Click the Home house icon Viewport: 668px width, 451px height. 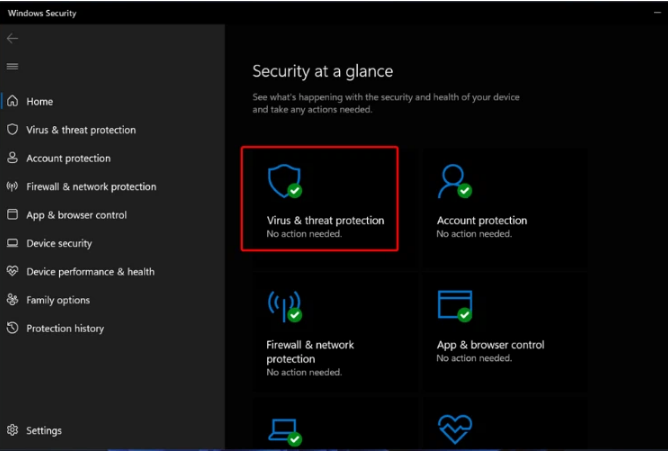[13, 101]
